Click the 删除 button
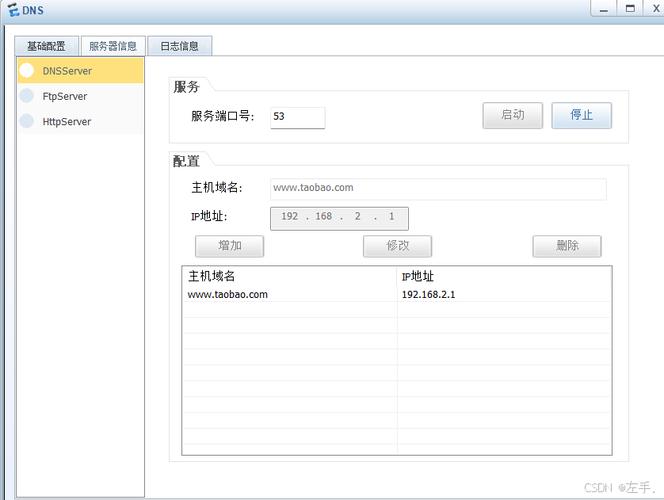Image resolution: width=664 pixels, height=500 pixels. point(567,246)
